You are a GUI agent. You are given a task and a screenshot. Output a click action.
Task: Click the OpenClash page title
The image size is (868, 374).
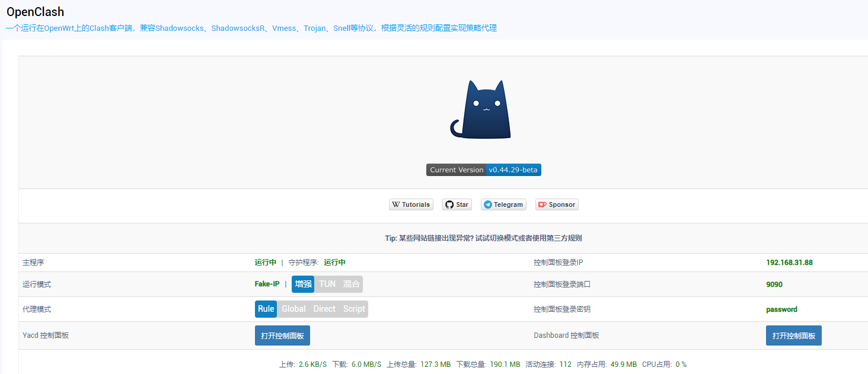(36, 12)
